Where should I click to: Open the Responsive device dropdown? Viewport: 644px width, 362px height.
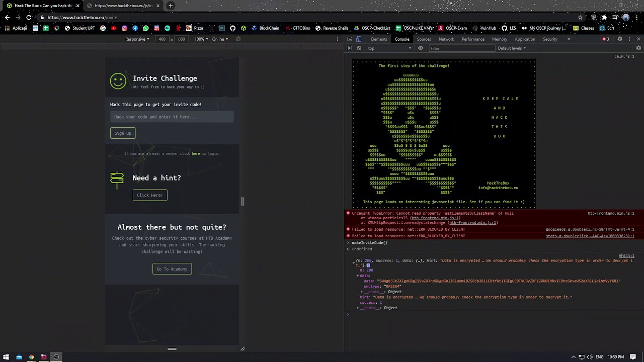(137, 39)
